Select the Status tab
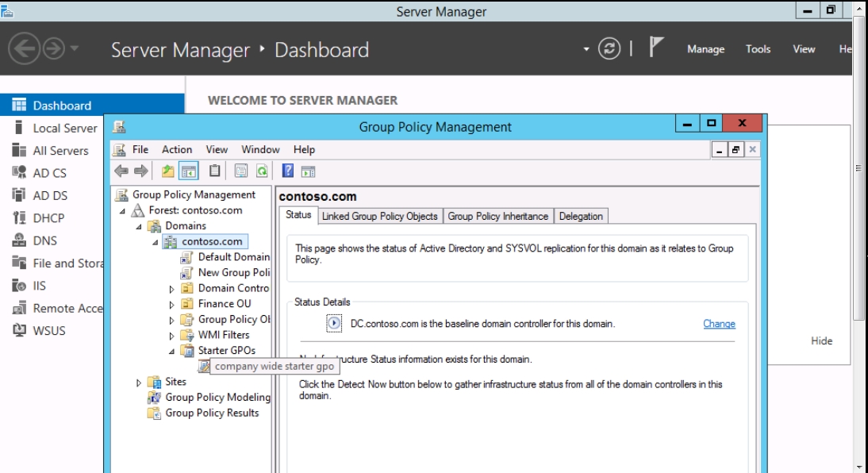 click(x=298, y=215)
